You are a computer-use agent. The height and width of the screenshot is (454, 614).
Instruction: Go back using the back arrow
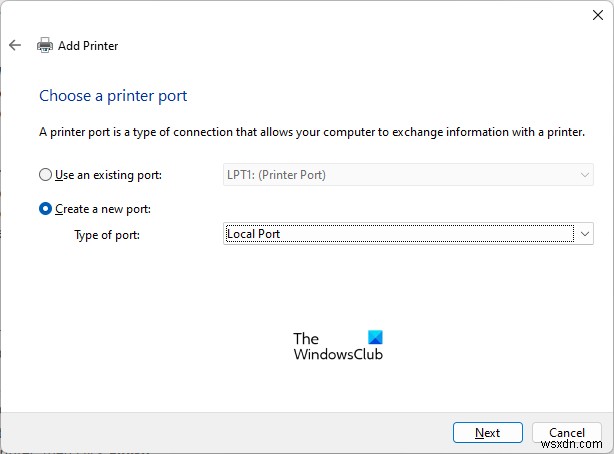pos(15,45)
